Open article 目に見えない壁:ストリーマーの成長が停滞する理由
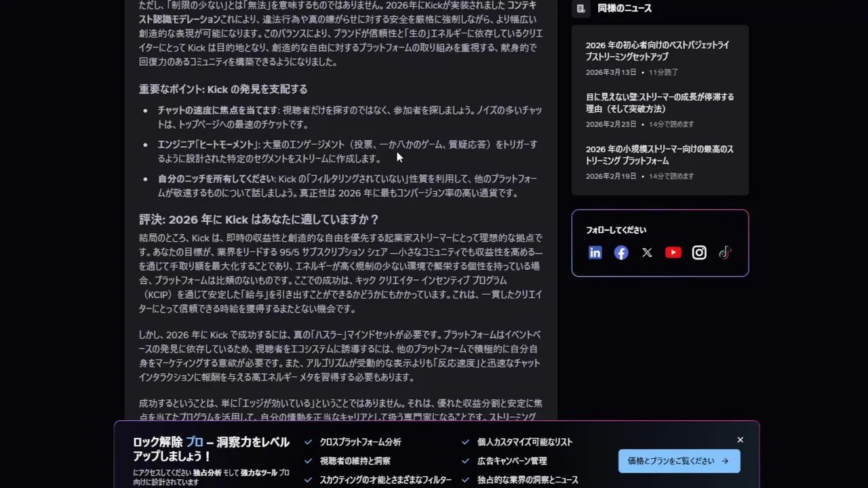Viewport: 868px width, 488px height. point(660,102)
